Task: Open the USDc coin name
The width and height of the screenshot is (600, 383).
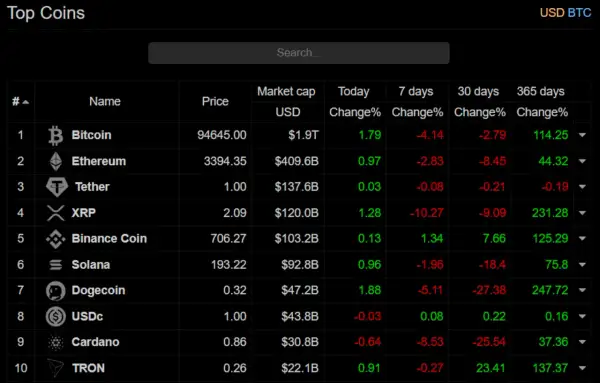Action: pos(87,316)
